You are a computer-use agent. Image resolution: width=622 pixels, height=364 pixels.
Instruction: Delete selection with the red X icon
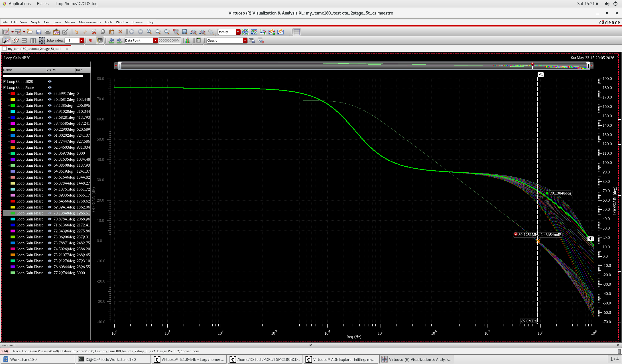(120, 32)
